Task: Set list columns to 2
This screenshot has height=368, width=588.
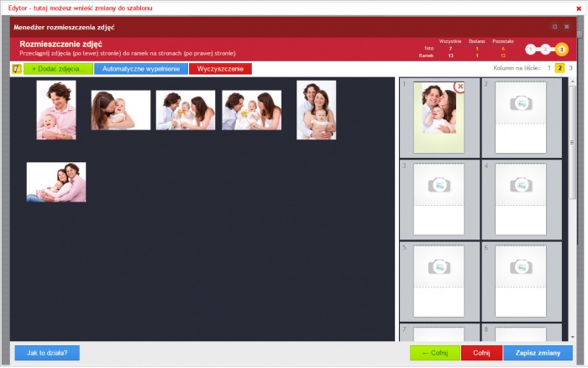Action: [560, 68]
